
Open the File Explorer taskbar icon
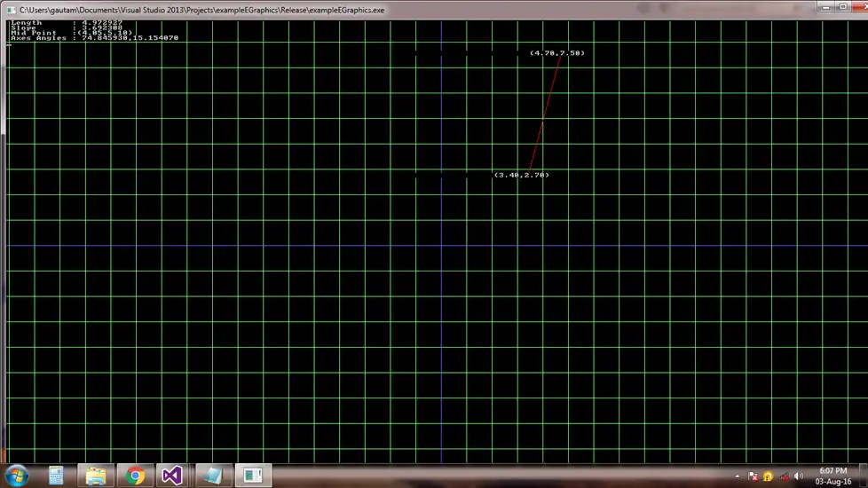[x=95, y=476]
